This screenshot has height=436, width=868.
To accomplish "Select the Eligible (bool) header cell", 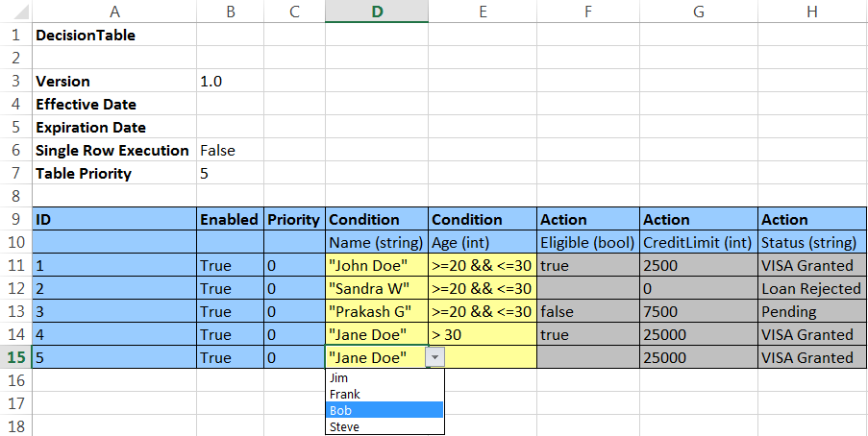I will coord(587,242).
